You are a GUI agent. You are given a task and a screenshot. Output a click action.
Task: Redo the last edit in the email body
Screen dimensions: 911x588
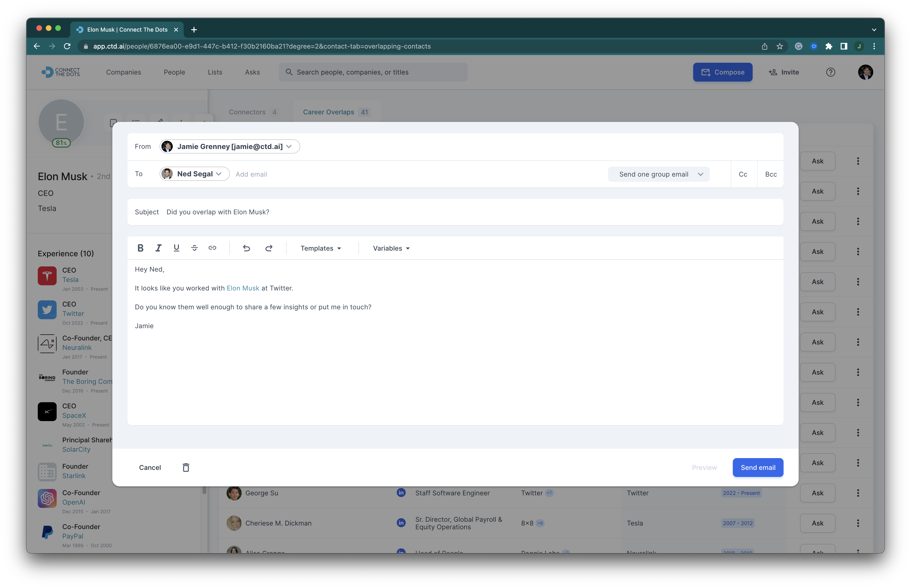tap(269, 248)
